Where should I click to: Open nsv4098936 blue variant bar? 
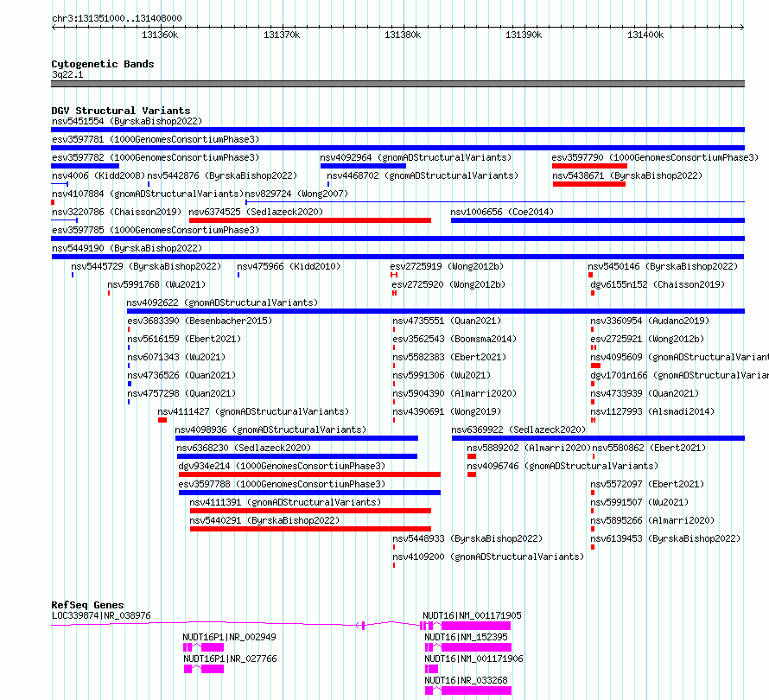296,438
